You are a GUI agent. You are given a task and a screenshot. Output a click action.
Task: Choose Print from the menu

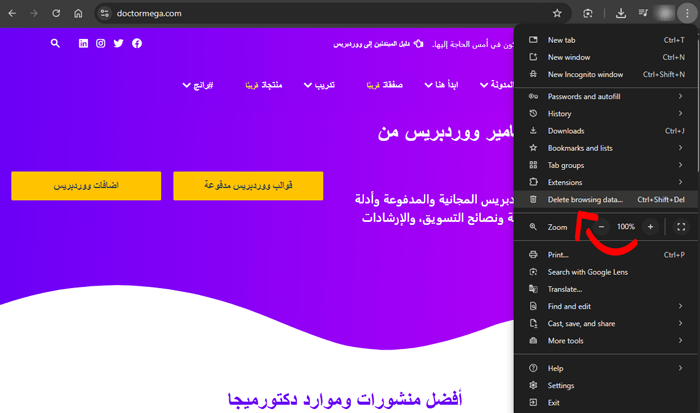[x=605, y=255]
